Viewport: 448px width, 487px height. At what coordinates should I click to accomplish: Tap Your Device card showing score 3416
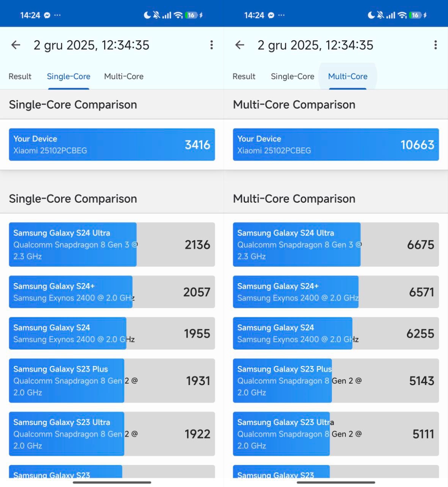click(112, 145)
